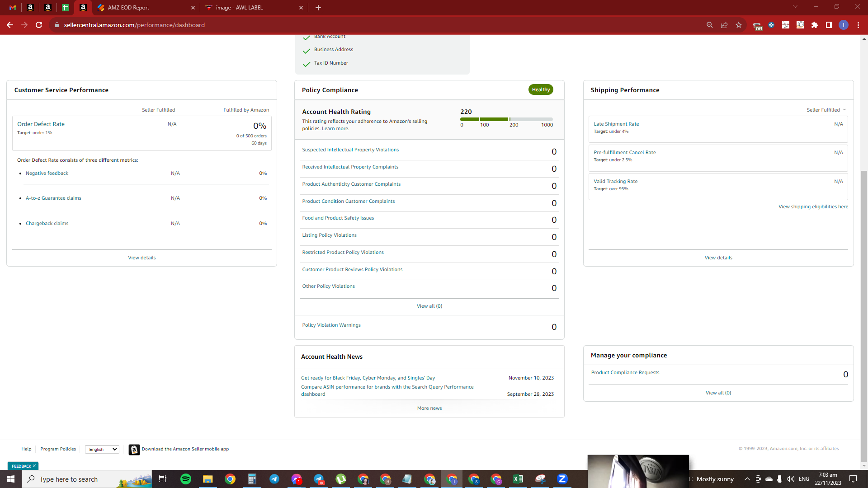The image size is (868, 488).
Task: Click View all (0) under Manage your compliance
Action: click(718, 393)
